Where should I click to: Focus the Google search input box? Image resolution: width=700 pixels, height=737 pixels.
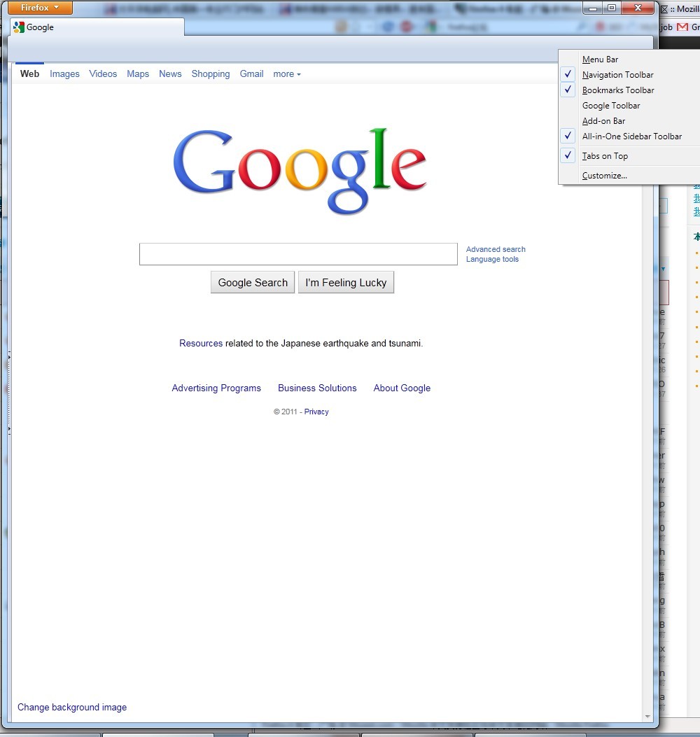[x=298, y=254]
